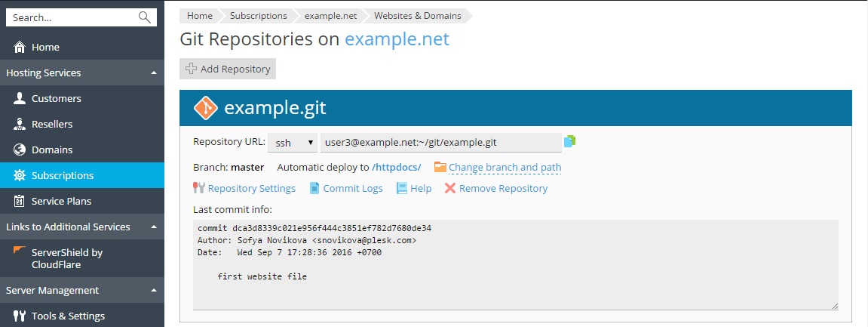The height and width of the screenshot is (327, 868).
Task: Click the Help book icon
Action: pyautogui.click(x=402, y=188)
